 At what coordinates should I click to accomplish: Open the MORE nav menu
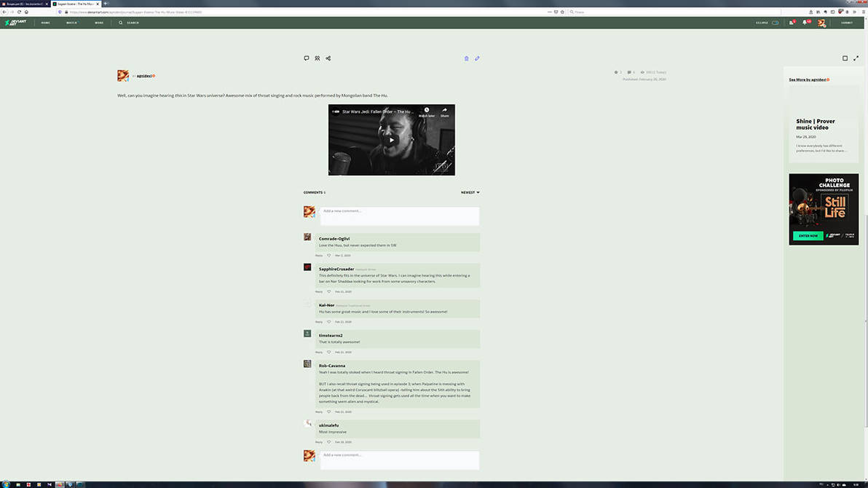tap(99, 23)
